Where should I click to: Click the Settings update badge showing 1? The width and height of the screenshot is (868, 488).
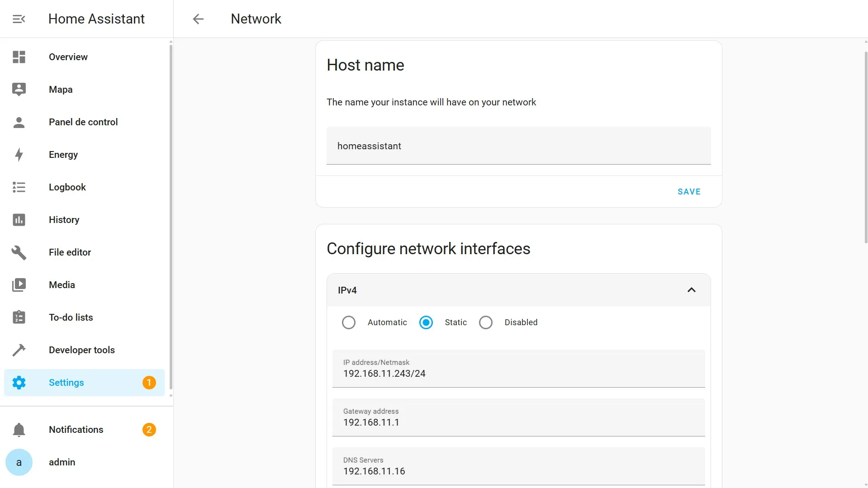coord(149,383)
